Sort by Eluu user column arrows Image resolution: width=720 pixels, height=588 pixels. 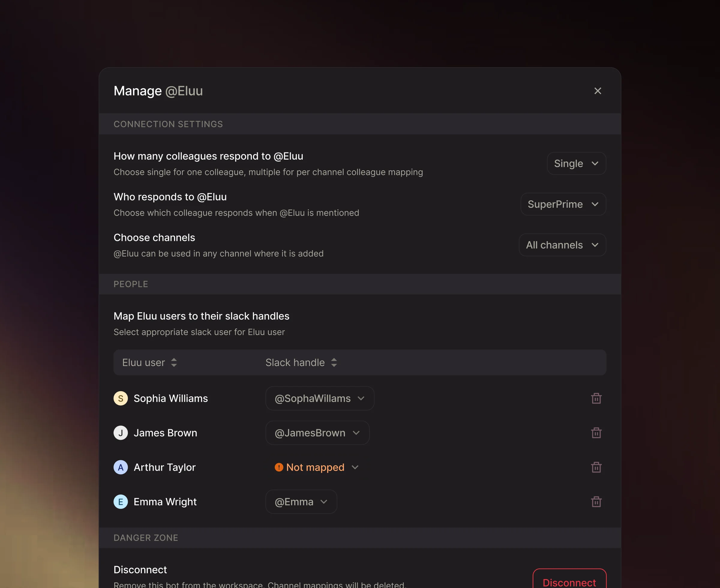[x=174, y=362]
